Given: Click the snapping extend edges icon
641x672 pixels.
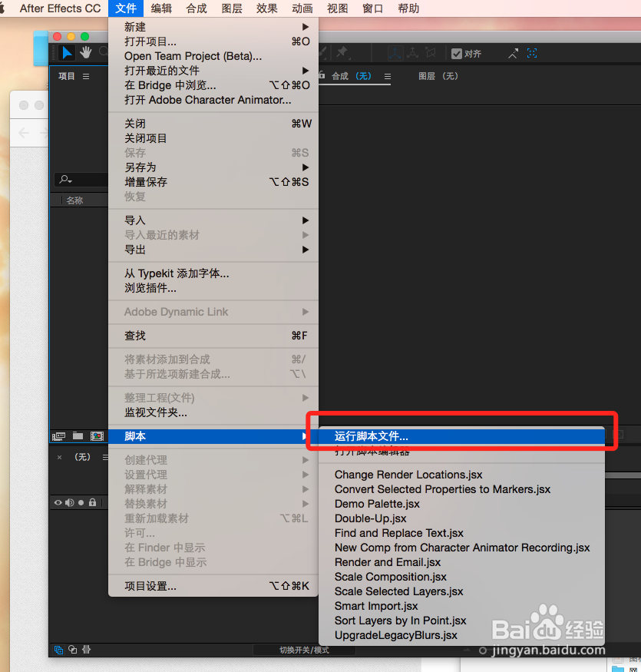Looking at the screenshot, I should coord(514,54).
